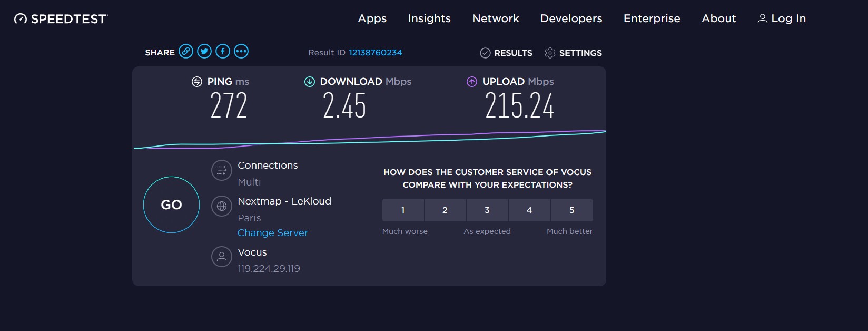Click the Connections label

tap(268, 165)
